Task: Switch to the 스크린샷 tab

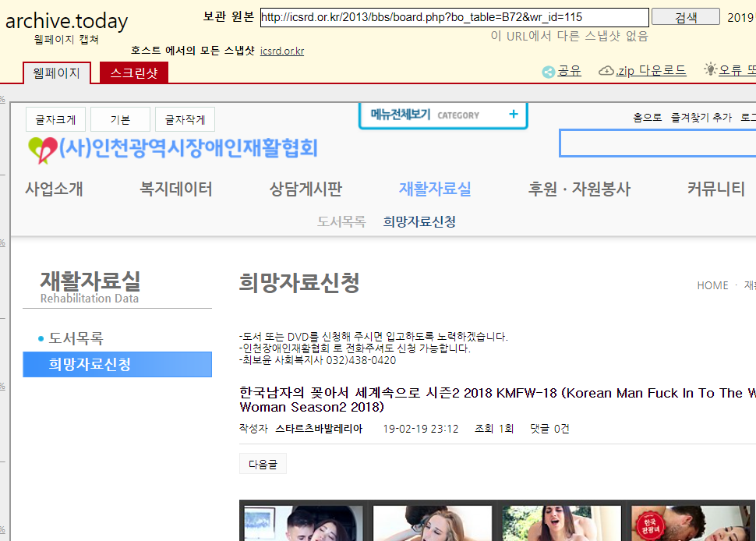Action: tap(133, 73)
